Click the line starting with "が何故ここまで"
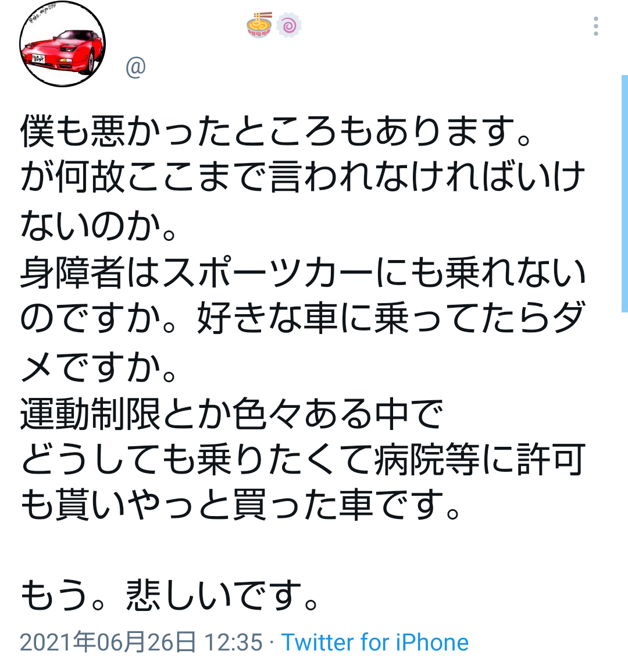 pyautogui.click(x=302, y=176)
